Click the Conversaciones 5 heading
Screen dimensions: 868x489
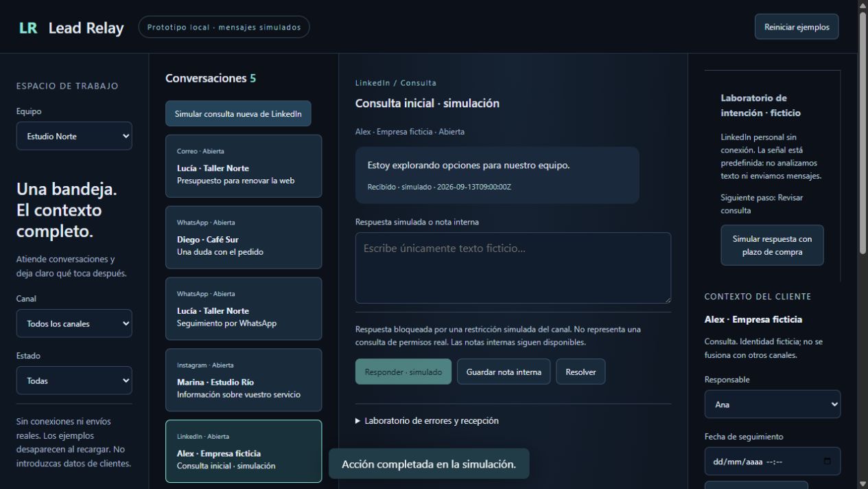(211, 78)
